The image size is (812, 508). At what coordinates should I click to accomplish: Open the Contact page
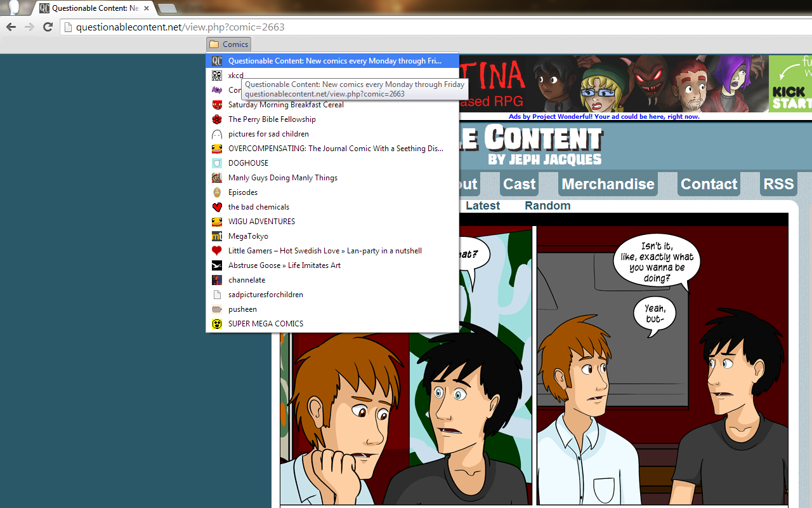pyautogui.click(x=709, y=184)
